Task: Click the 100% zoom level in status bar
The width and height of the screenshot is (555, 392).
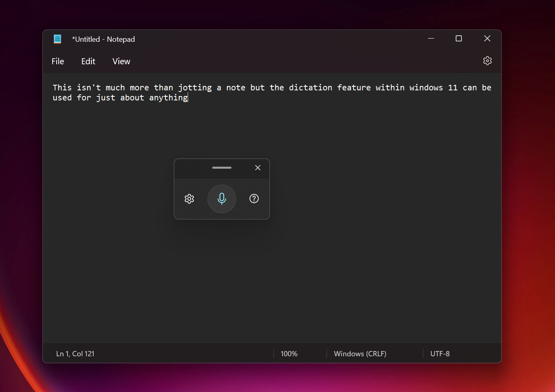Action: pyautogui.click(x=289, y=354)
